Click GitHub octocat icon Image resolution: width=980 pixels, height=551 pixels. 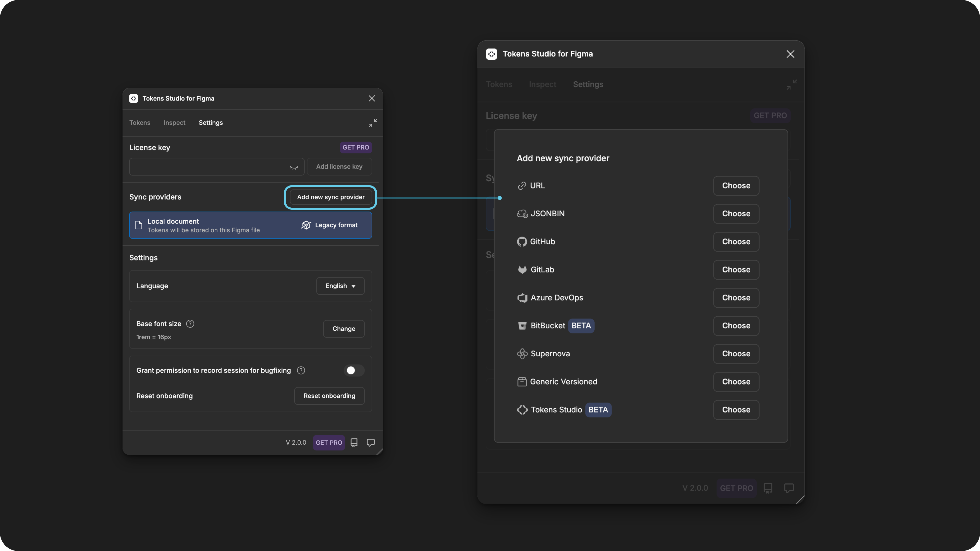click(x=522, y=242)
